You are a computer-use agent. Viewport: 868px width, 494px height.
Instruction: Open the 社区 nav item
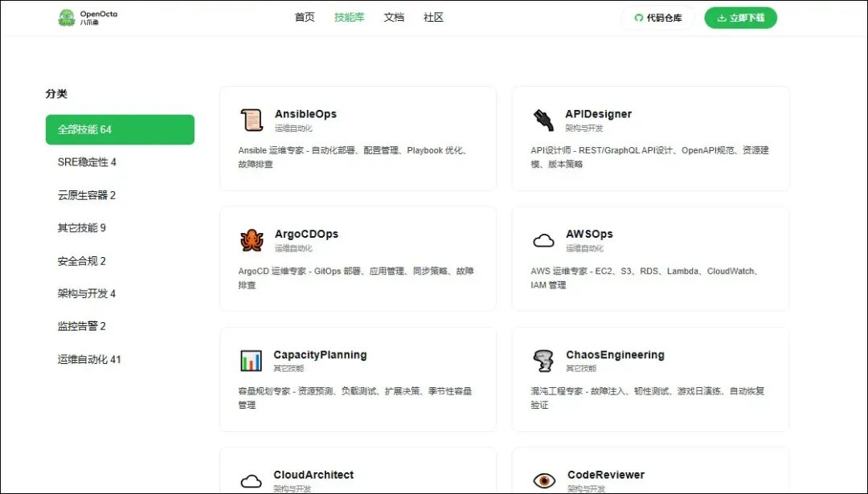click(x=433, y=17)
